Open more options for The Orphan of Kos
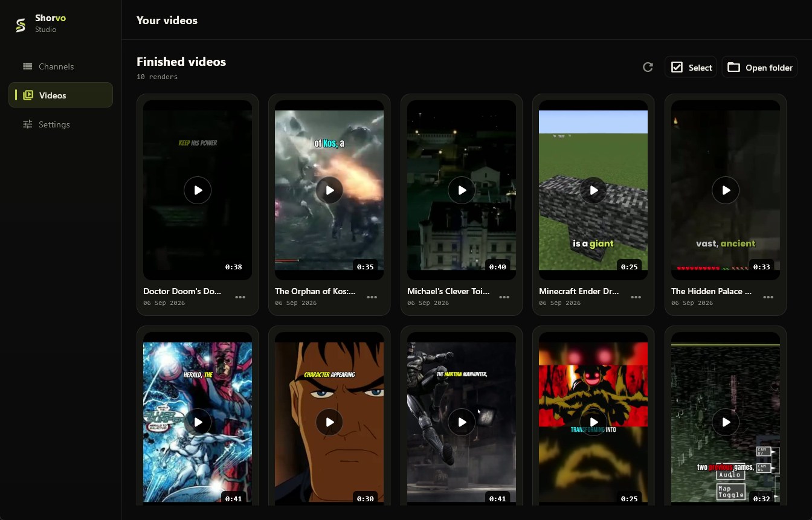This screenshot has height=520, width=812. [372, 297]
